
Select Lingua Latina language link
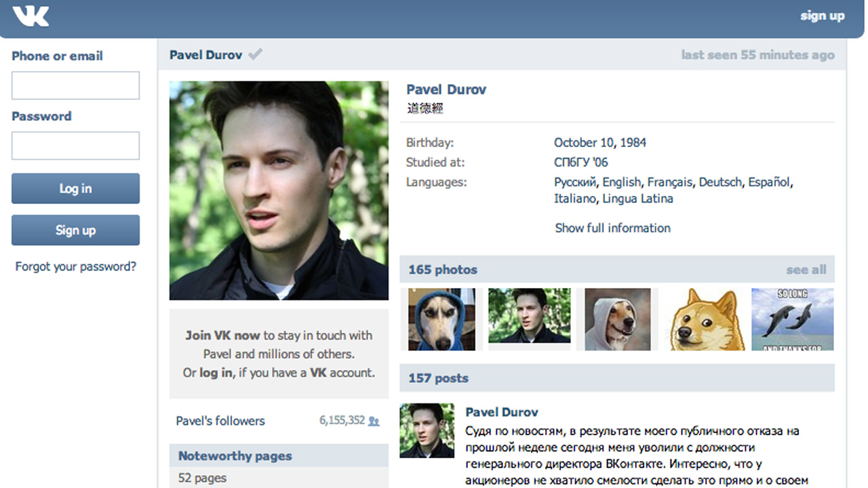637,199
